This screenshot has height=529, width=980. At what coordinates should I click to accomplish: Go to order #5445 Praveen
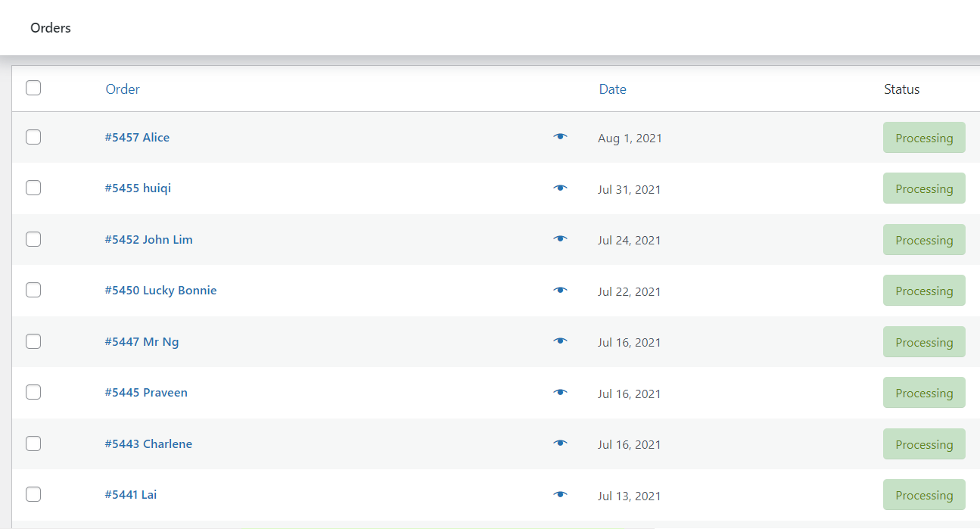click(x=146, y=393)
